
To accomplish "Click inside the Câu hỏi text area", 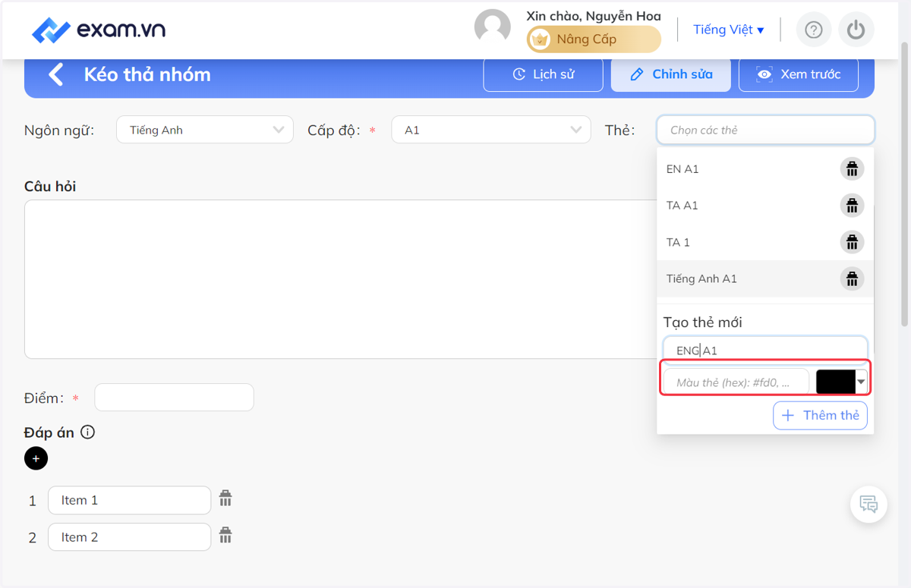I will [340, 279].
